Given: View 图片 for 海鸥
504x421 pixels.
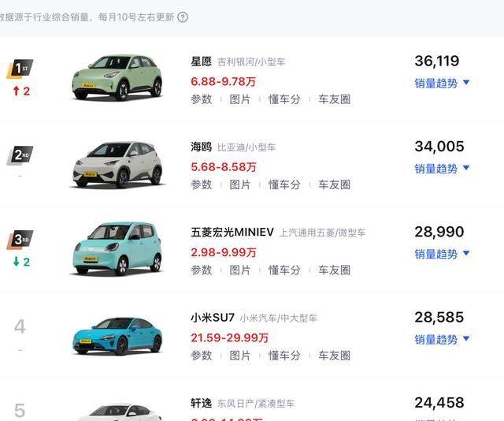Looking at the screenshot, I should coord(239,184).
